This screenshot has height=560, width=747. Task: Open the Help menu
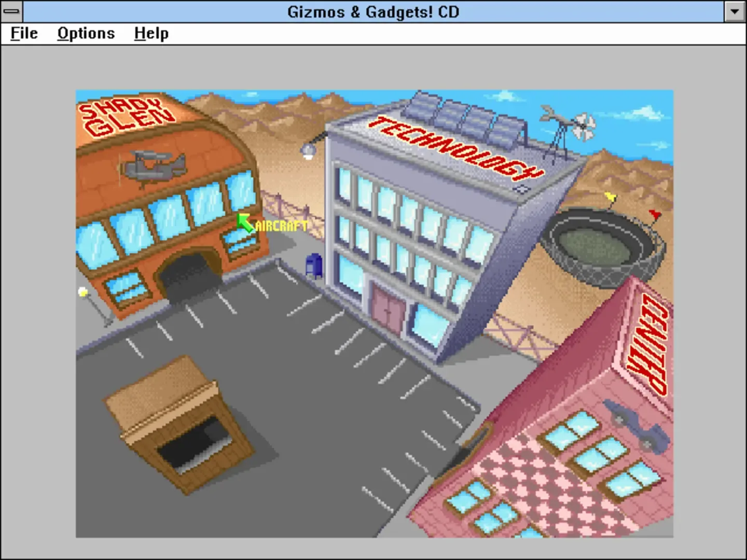tap(151, 33)
